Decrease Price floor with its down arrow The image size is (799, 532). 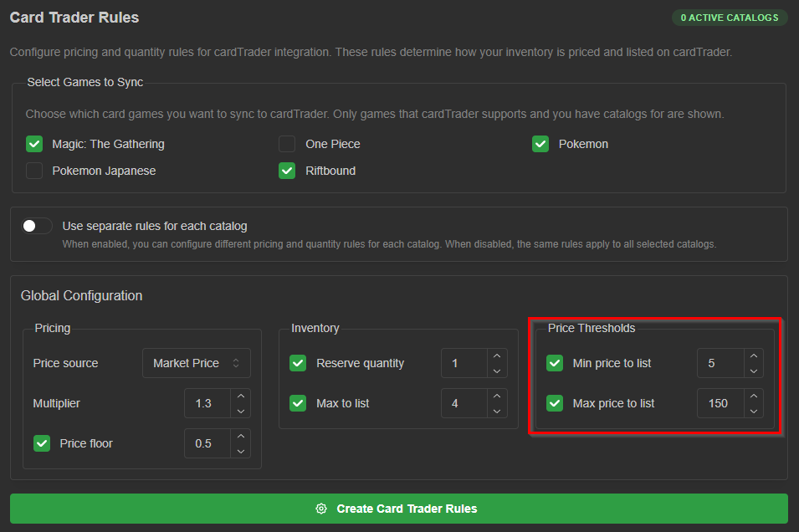(x=241, y=451)
